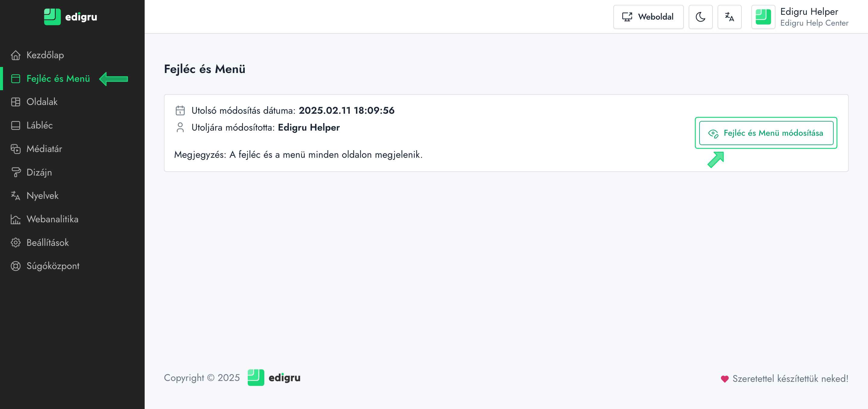Click the Edigru Helper avatar image
The width and height of the screenshot is (868, 409).
click(763, 17)
